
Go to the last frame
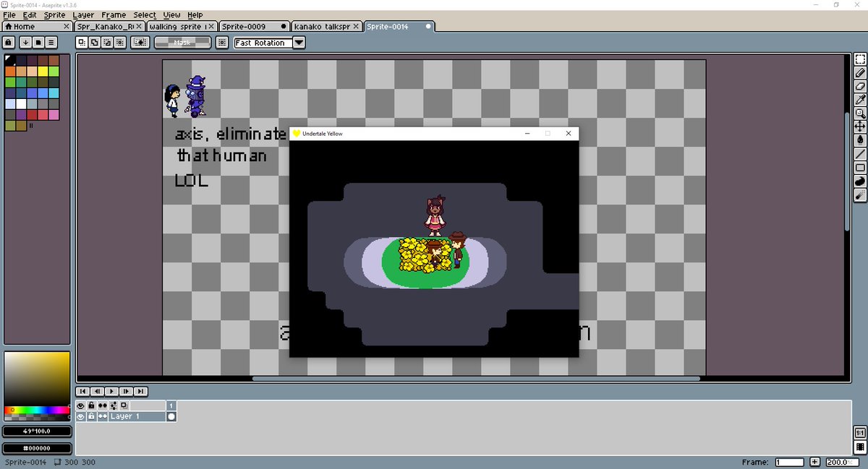pos(140,391)
